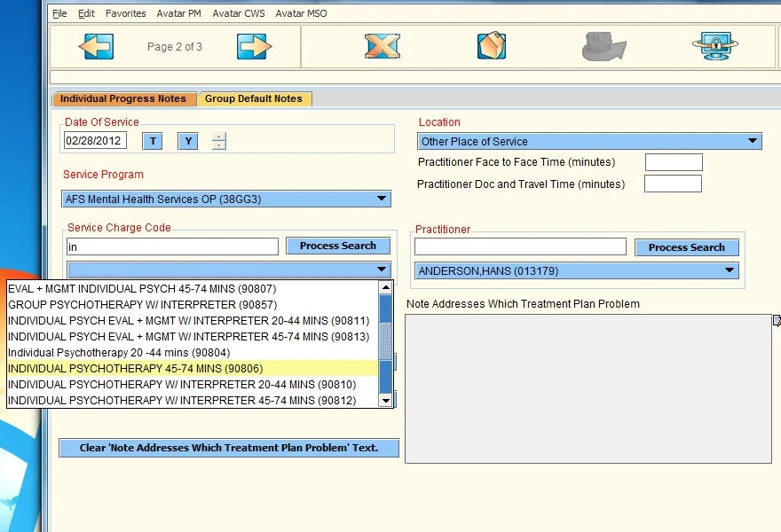This screenshot has width=781, height=532.
Task: Expand the Service Charge Code results dropdown
Action: coord(382,269)
